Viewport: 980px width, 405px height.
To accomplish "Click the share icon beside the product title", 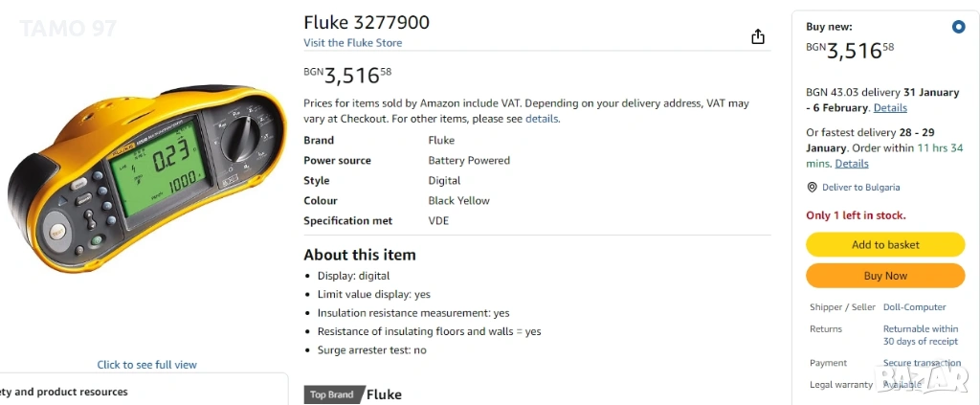I will tap(758, 36).
